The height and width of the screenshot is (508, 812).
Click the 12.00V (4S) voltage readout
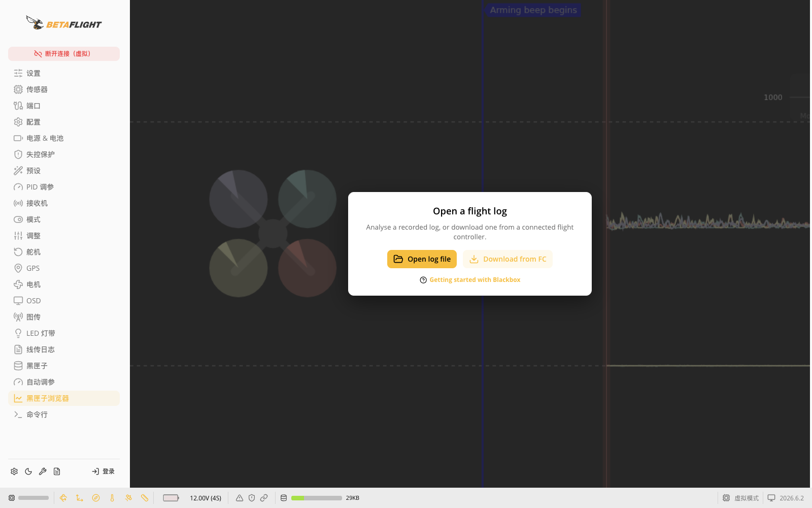click(x=206, y=498)
